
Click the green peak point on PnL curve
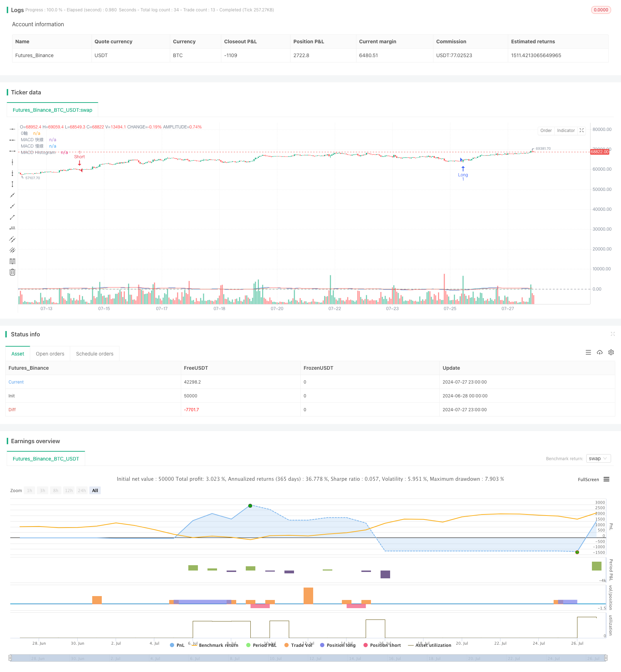pos(250,506)
